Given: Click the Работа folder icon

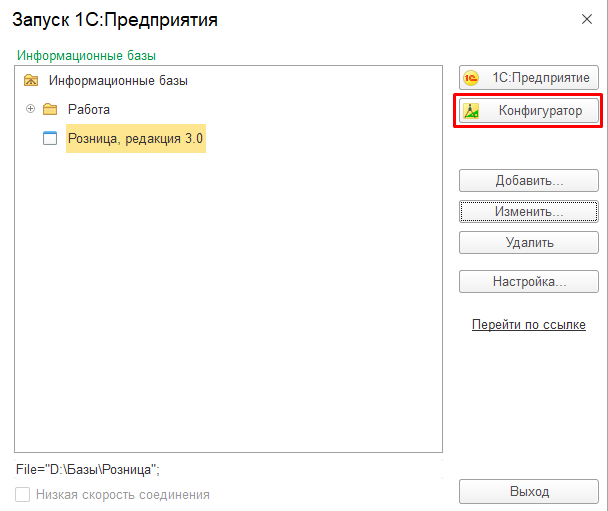Looking at the screenshot, I should click(50, 109).
